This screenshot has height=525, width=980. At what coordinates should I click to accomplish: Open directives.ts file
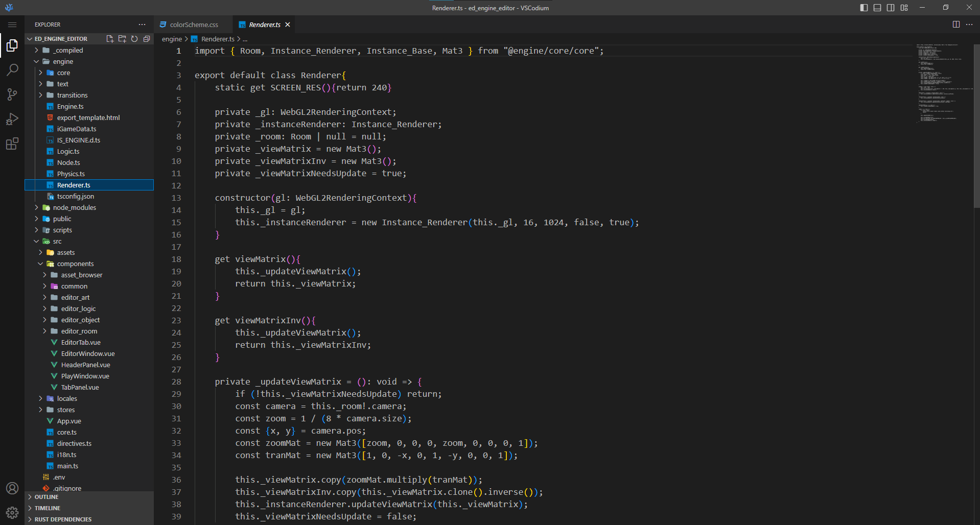click(x=89, y=443)
